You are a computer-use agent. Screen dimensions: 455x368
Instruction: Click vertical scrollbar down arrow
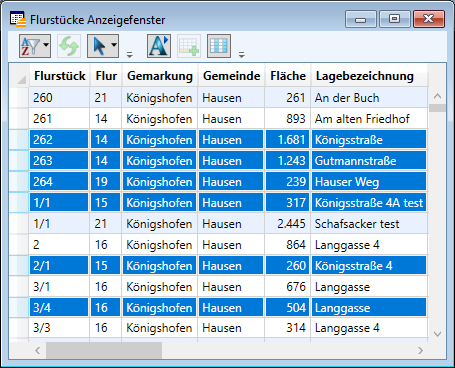tap(437, 334)
